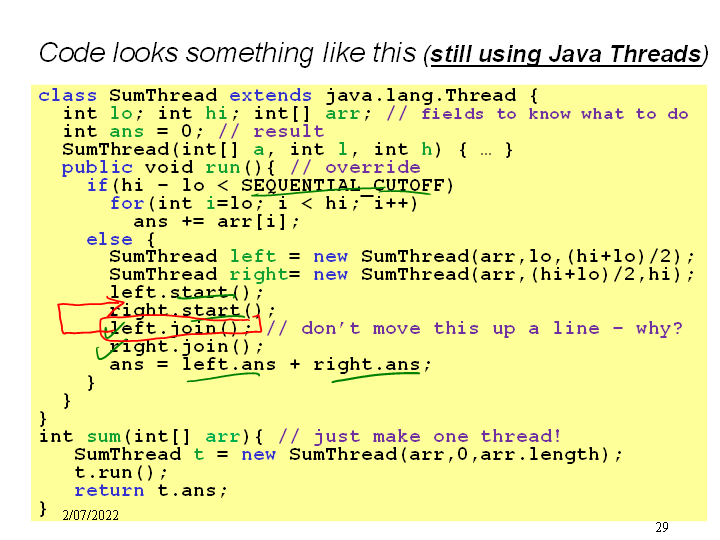Click the underlined 'still using Java Threads' text

click(564, 54)
